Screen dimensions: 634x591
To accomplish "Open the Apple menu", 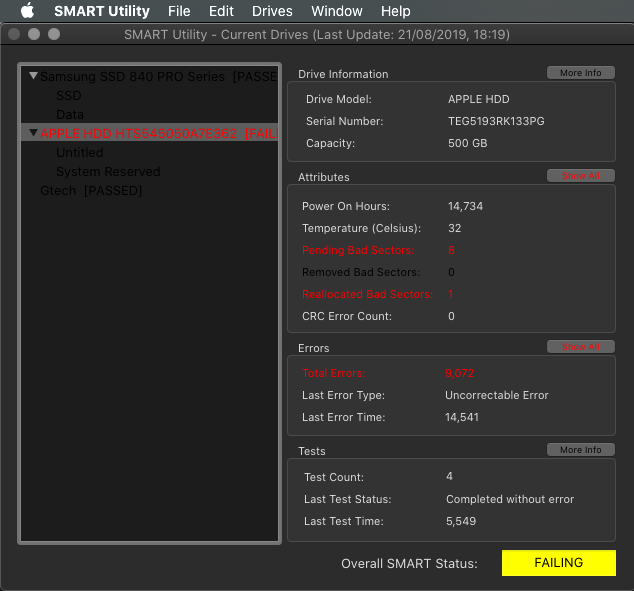I will [27, 11].
